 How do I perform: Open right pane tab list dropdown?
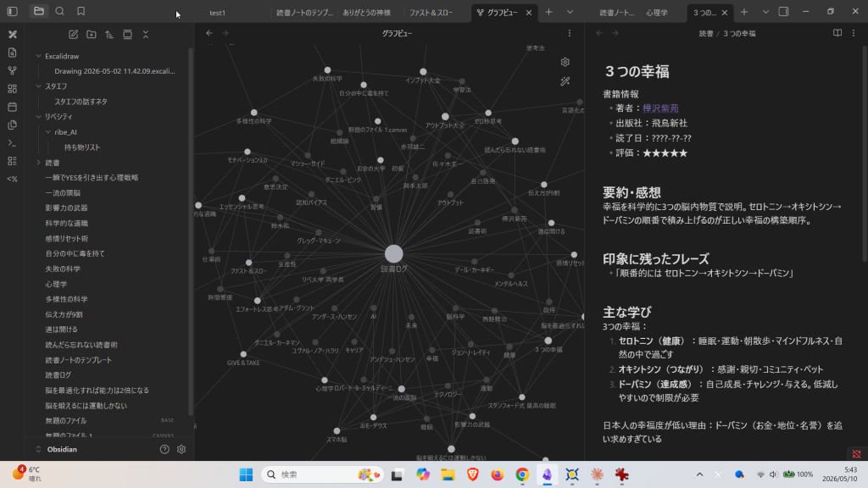pos(765,12)
